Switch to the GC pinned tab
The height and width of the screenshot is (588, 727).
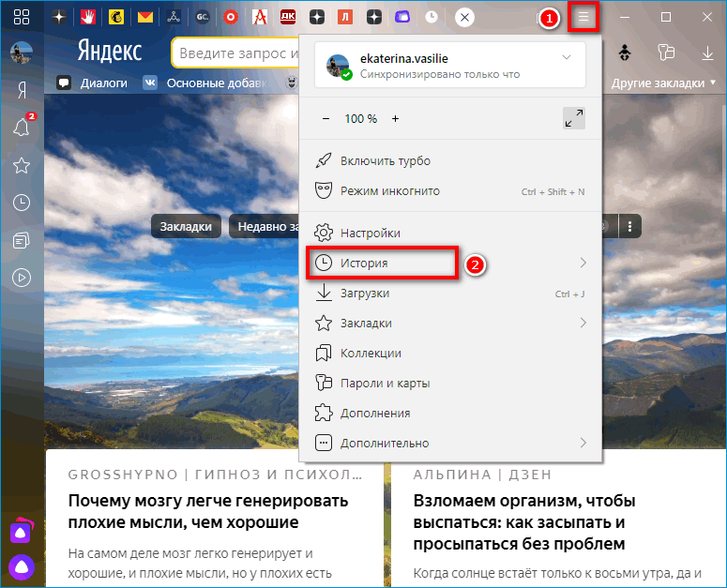pyautogui.click(x=202, y=17)
